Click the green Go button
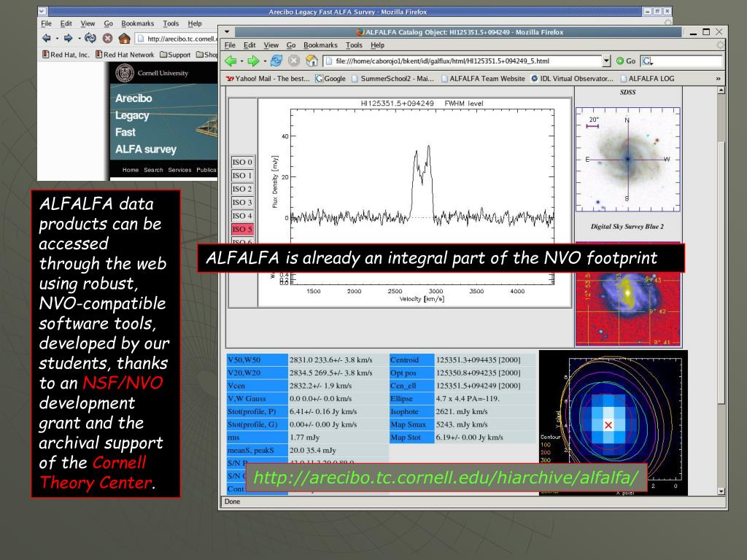The height and width of the screenshot is (560, 747). point(626,61)
